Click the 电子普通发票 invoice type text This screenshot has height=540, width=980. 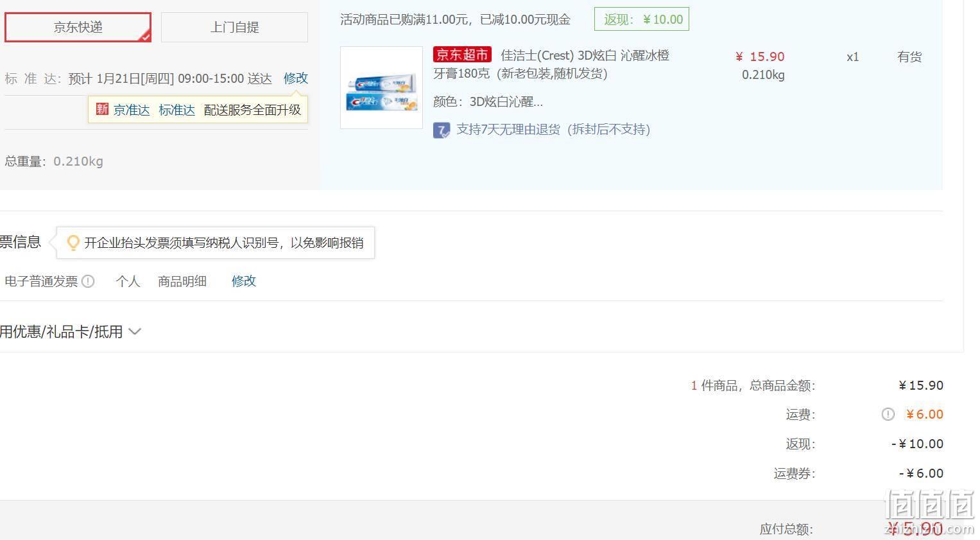pos(41,281)
